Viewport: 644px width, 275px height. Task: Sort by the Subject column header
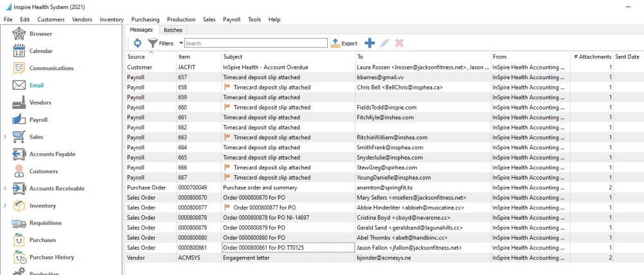(234, 57)
